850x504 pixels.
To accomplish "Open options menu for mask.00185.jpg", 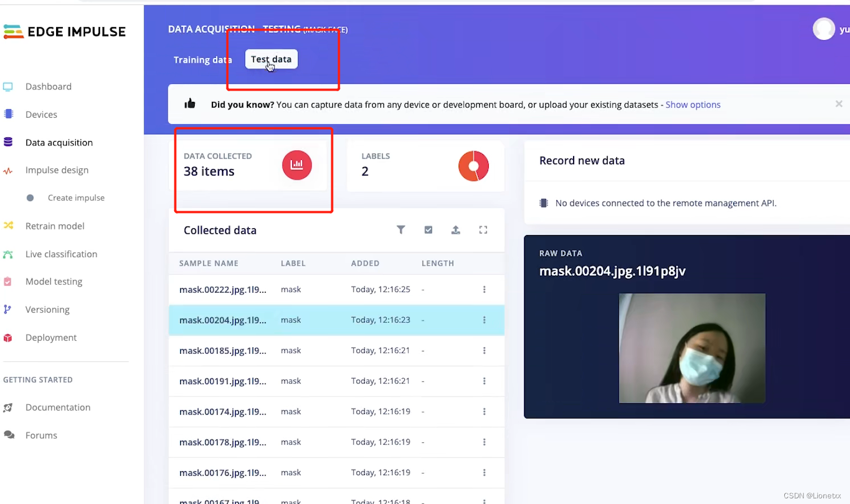I will [x=484, y=351].
